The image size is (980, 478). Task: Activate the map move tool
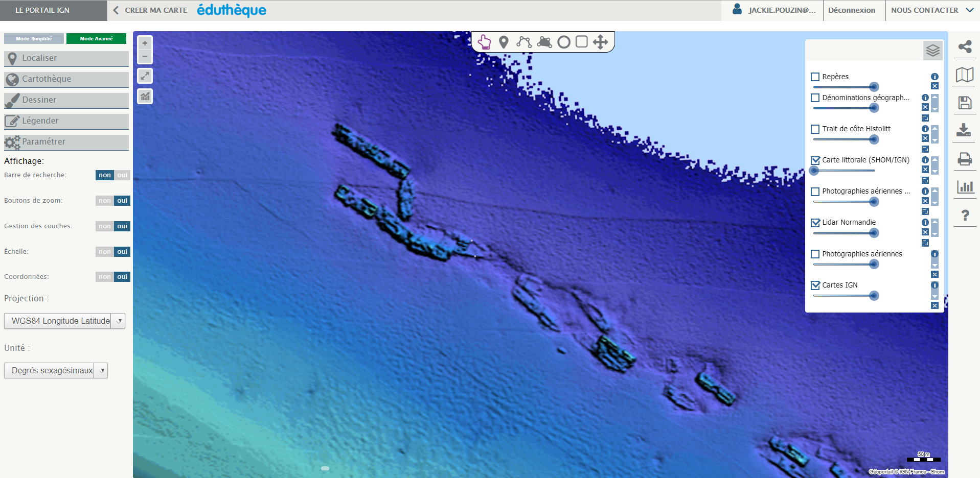[x=600, y=42]
